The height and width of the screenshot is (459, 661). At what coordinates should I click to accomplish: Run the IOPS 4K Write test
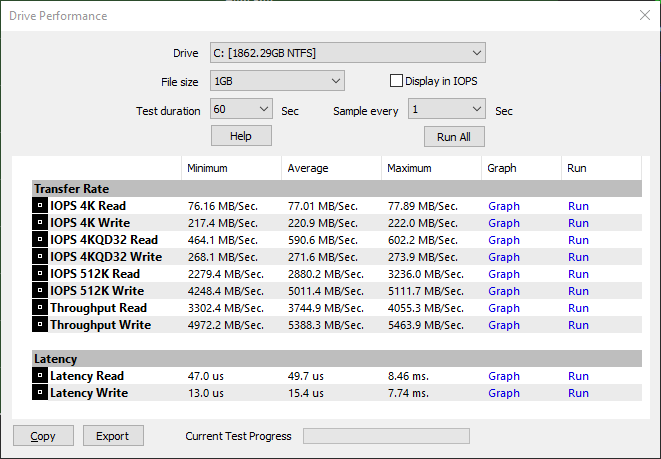[578, 223]
